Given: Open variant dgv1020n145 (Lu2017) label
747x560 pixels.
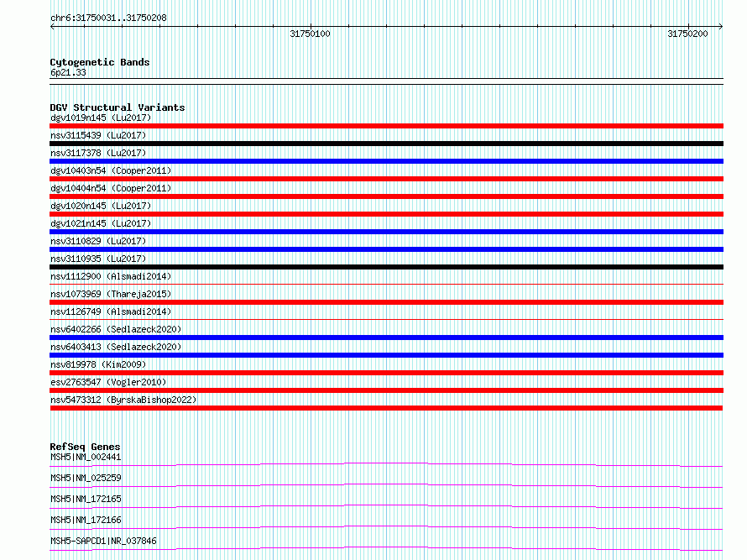Looking at the screenshot, I should click(101, 206).
